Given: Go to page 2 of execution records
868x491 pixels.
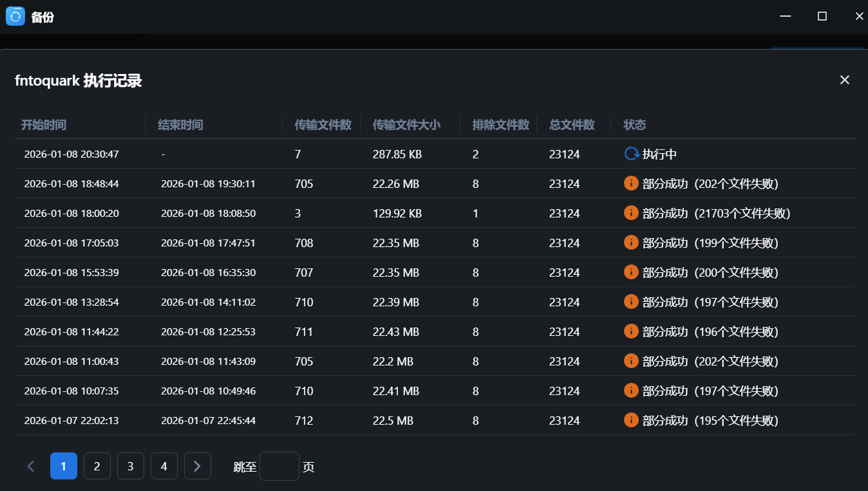Looking at the screenshot, I should pos(97,466).
